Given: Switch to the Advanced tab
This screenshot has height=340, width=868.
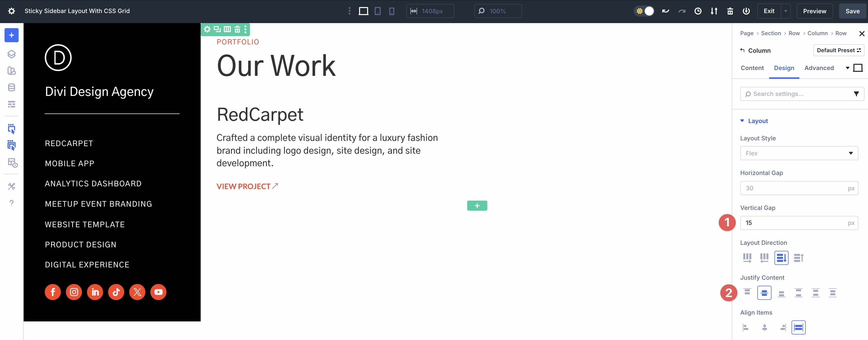Looking at the screenshot, I should (x=819, y=68).
